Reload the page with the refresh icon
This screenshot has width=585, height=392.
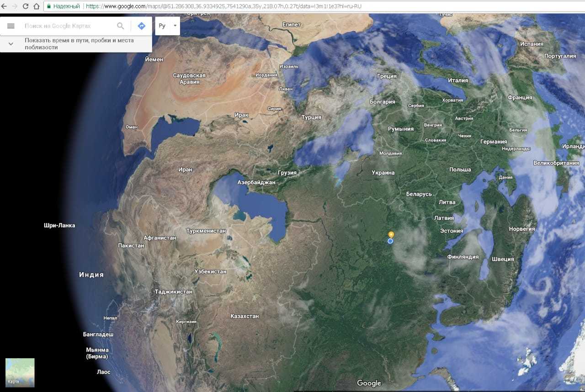pyautogui.click(x=26, y=6)
